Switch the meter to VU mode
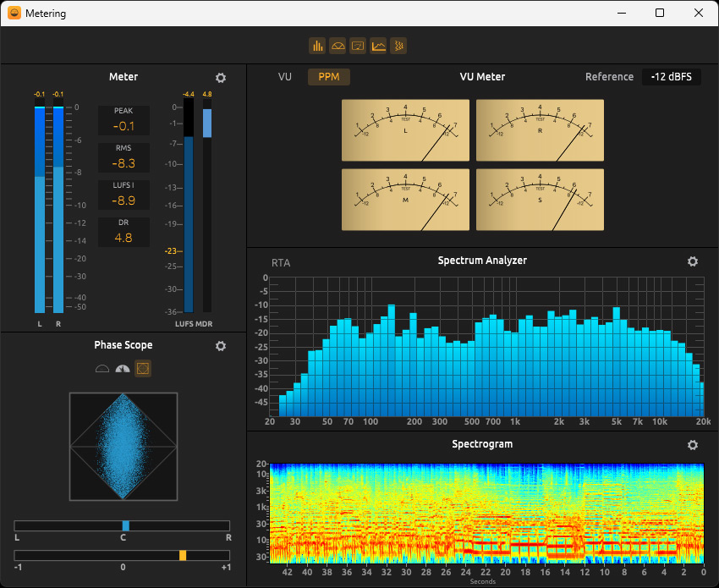The image size is (719, 588). [285, 77]
